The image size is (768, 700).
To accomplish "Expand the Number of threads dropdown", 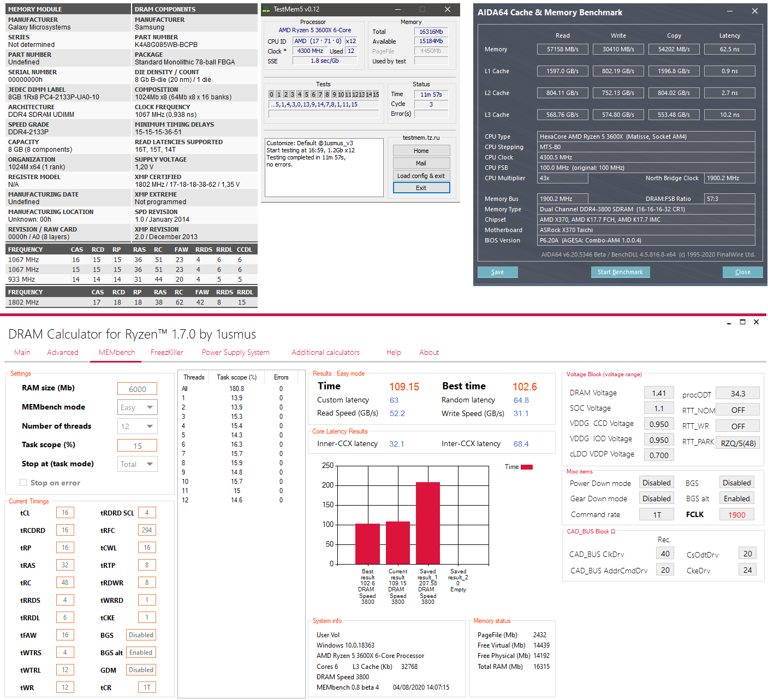I will (138, 426).
